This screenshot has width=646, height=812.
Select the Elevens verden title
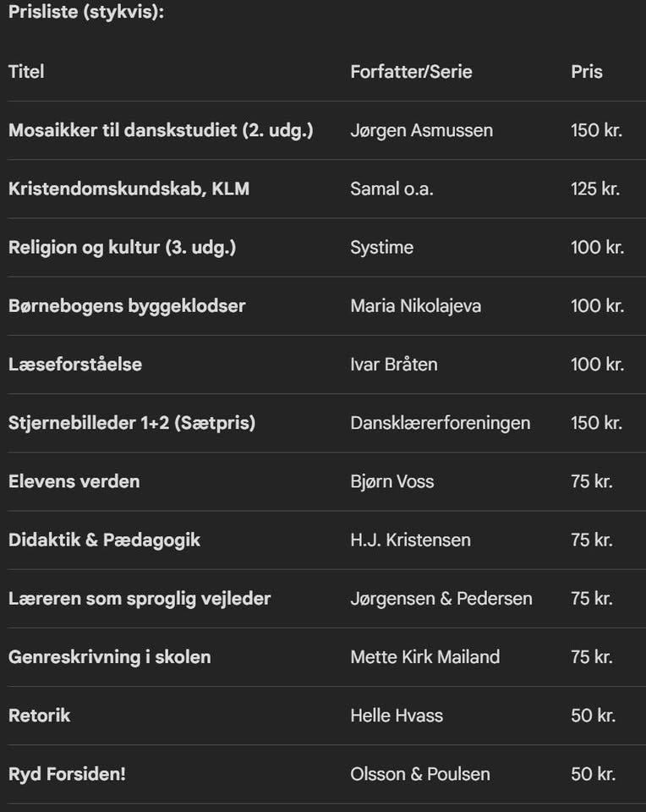point(74,481)
